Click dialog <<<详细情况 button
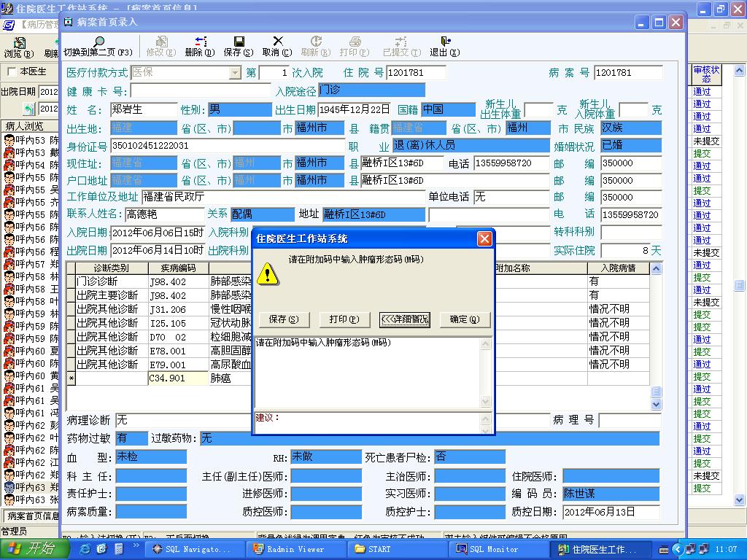Screen dimensions: 747x560 404,319
